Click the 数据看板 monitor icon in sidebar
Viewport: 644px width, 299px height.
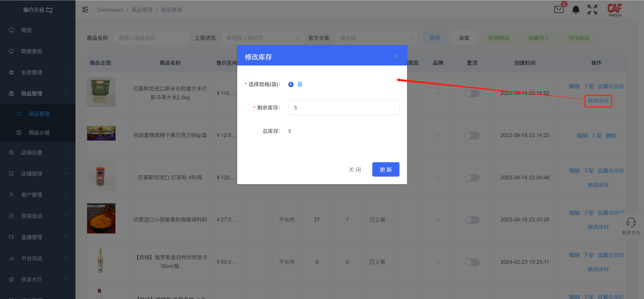coord(11,51)
